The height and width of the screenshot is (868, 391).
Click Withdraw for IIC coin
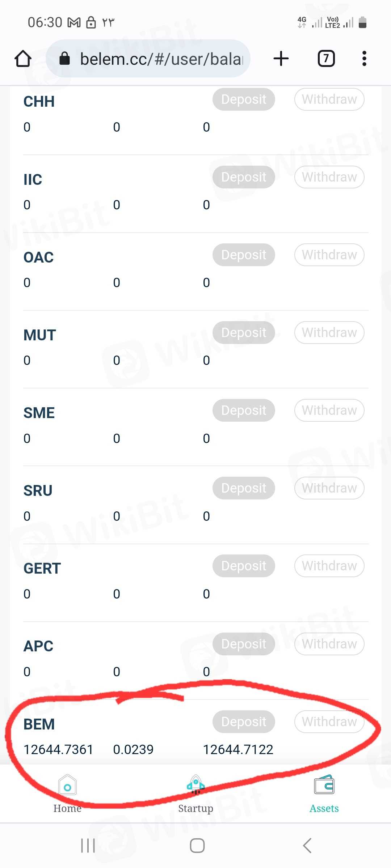click(329, 177)
